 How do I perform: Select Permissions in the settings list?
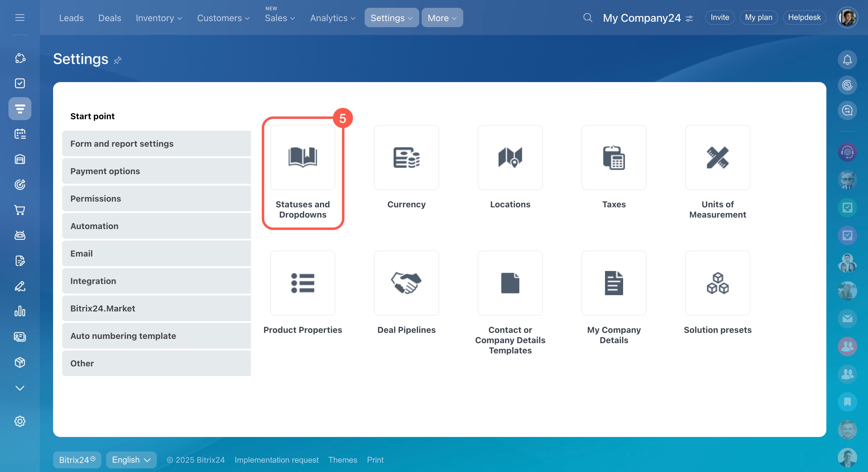click(156, 199)
